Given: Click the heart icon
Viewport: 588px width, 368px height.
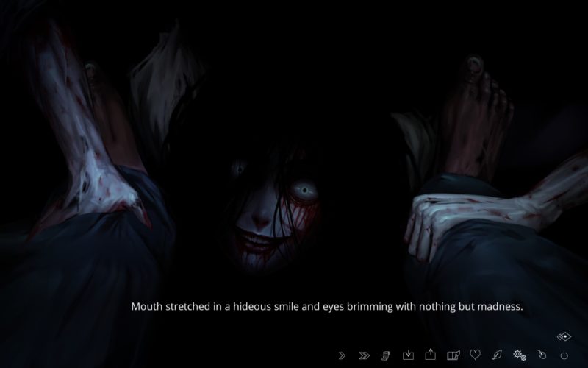Looking at the screenshot, I should tap(475, 355).
